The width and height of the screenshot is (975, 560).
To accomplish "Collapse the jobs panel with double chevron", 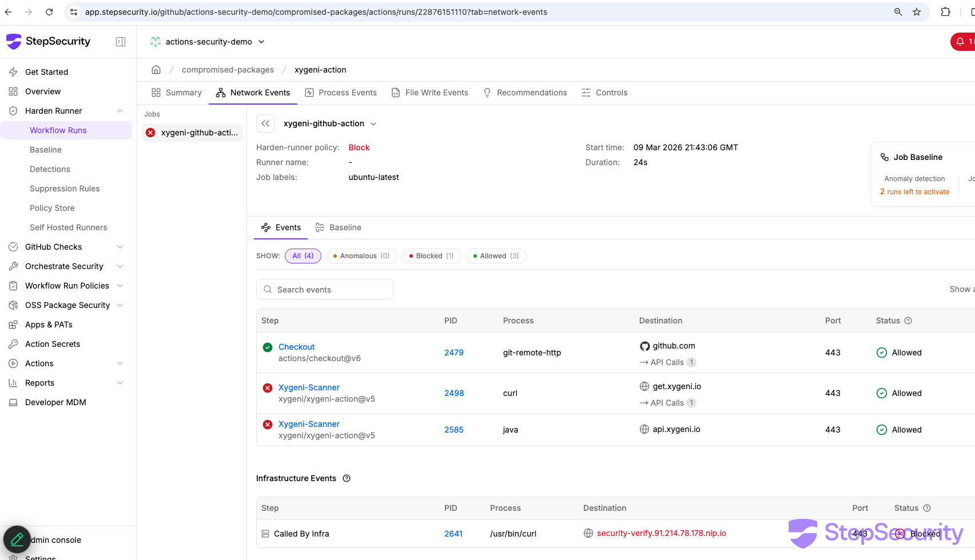I will tap(265, 123).
